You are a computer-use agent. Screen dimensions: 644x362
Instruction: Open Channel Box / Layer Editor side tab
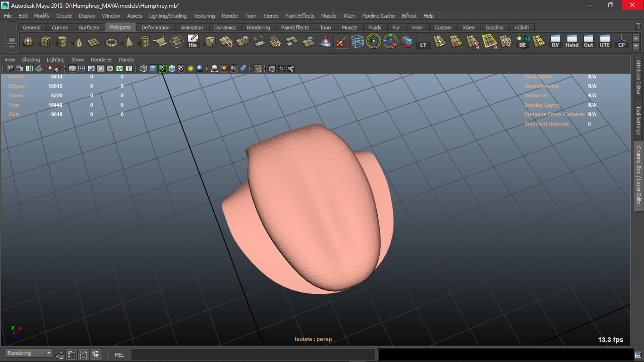(638, 176)
